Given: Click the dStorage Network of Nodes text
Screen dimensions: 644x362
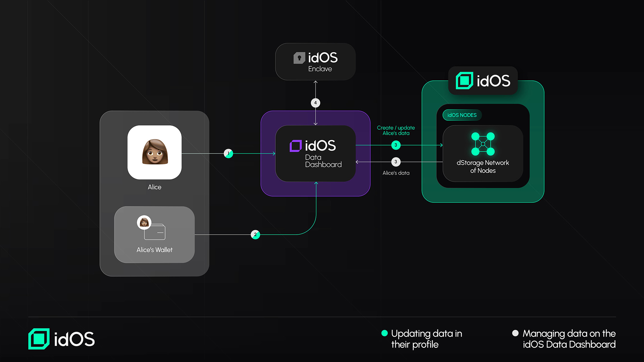Looking at the screenshot, I should click(x=483, y=167).
